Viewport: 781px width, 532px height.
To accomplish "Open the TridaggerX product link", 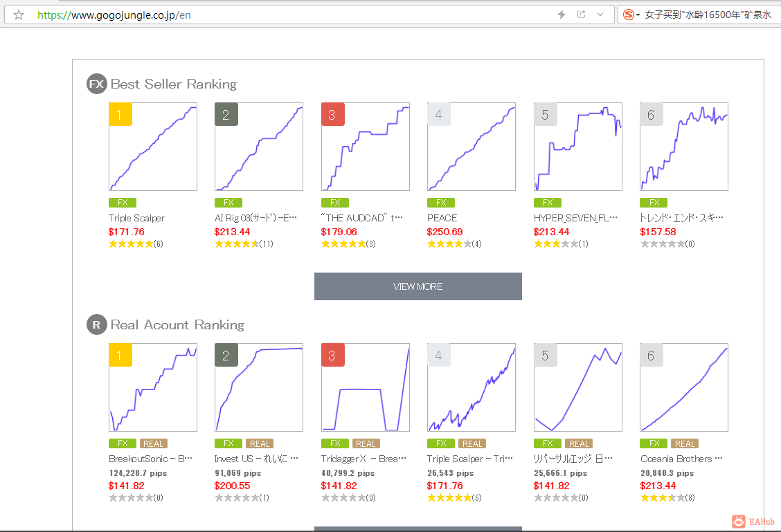I will [x=363, y=459].
